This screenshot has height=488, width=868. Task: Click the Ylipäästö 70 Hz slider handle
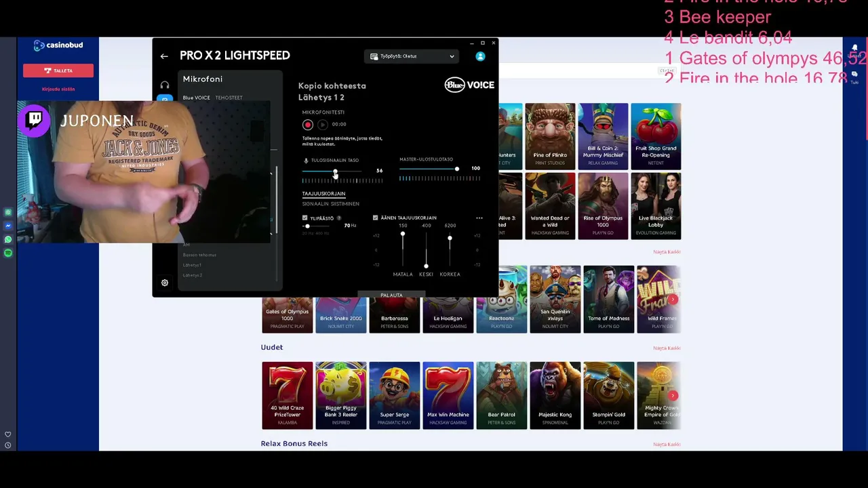tap(307, 226)
